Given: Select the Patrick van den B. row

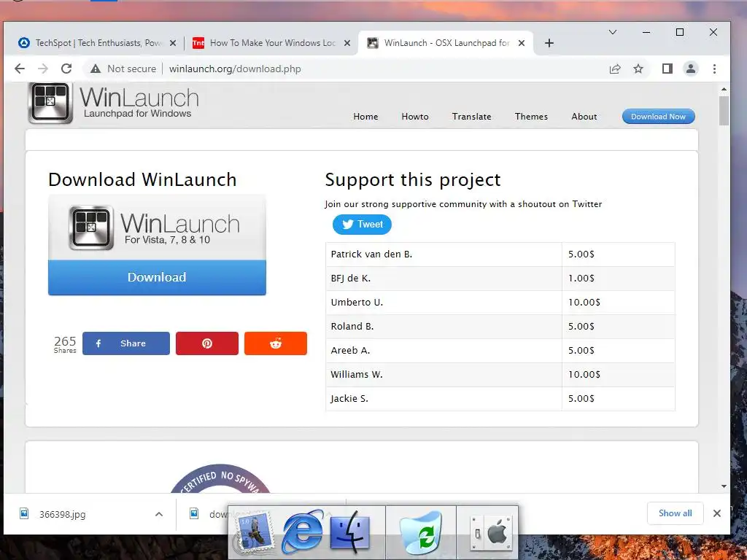Looking at the screenshot, I should pos(500,254).
